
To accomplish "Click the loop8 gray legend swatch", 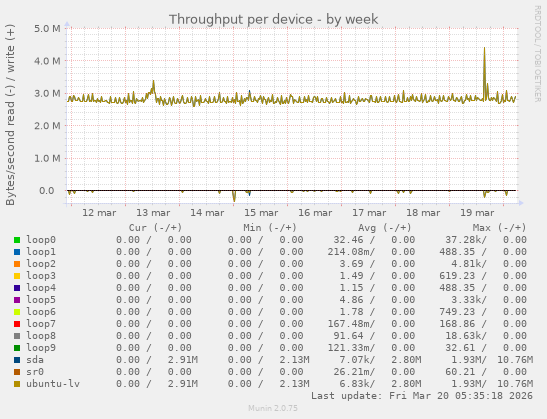I will pos(17,336).
